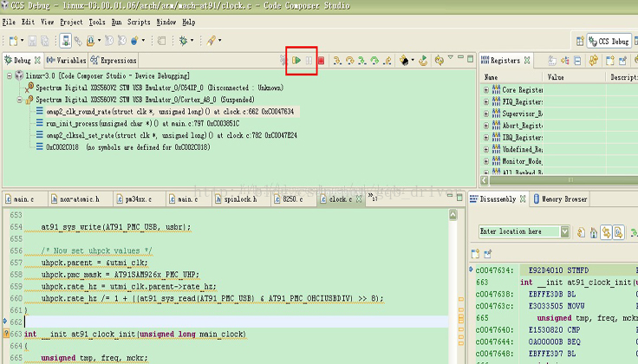This screenshot has height=364, width=638.
Task: Click the Open Perspective icon
Action: pyautogui.click(x=580, y=41)
